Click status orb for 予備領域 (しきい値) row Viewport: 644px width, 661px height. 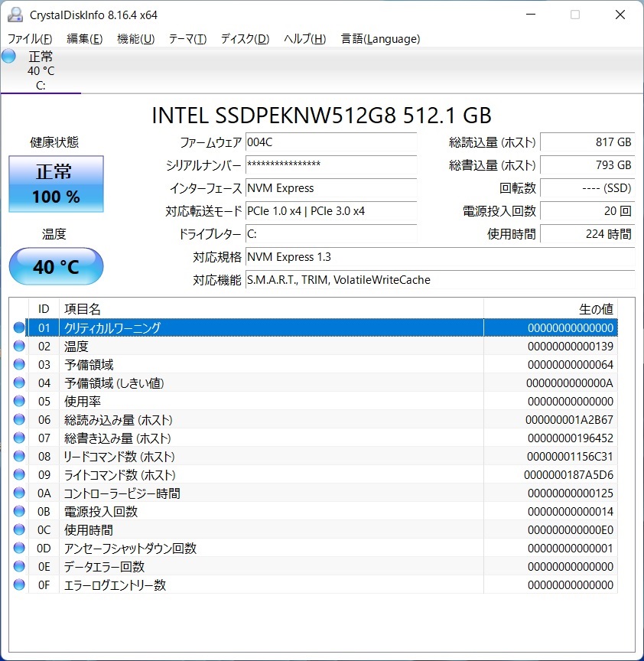pos(19,383)
